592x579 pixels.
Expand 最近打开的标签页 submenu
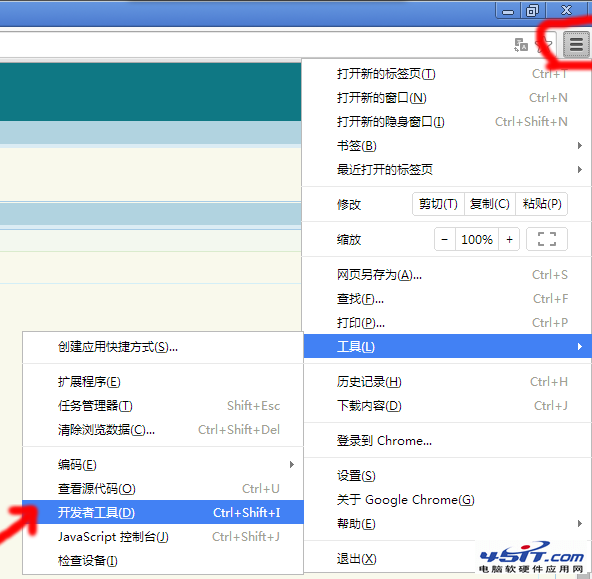[447, 170]
